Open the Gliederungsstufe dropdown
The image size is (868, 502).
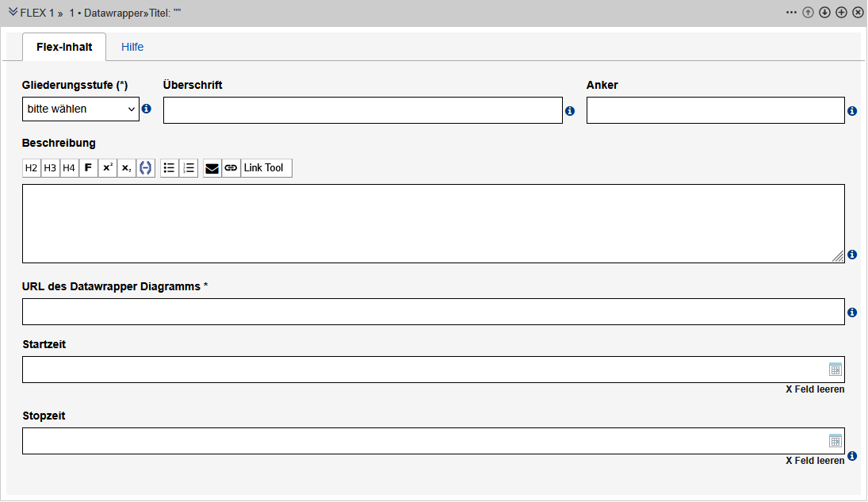[x=81, y=109]
